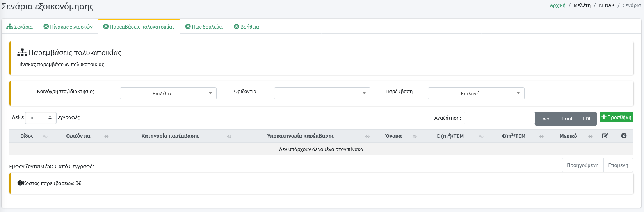The width and height of the screenshot is (644, 212).
Task: Click sort icon for Κατηγορία παρέμβασης column
Action: point(229,137)
